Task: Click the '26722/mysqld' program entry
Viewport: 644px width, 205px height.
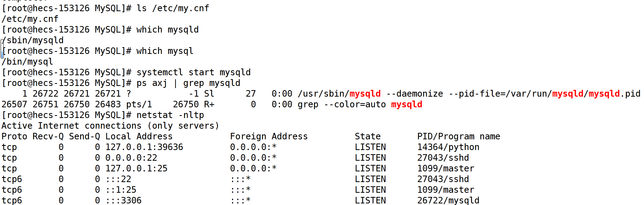Action: tap(448, 201)
